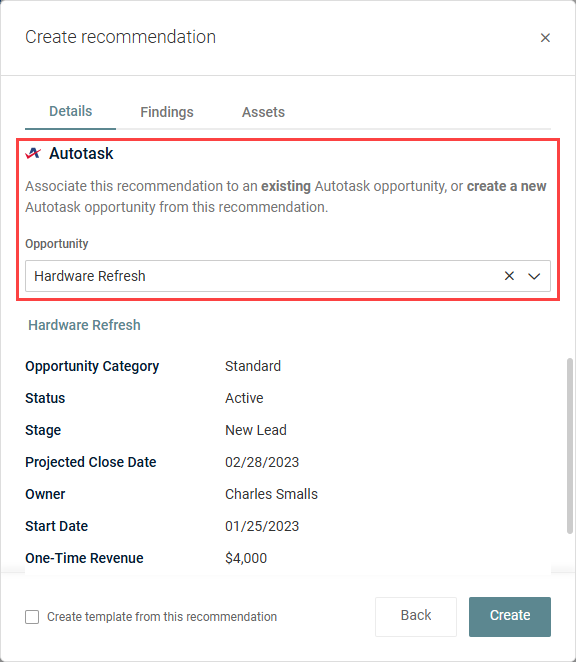The image size is (576, 662).
Task: Switch to the Findings tab
Action: click(x=167, y=112)
